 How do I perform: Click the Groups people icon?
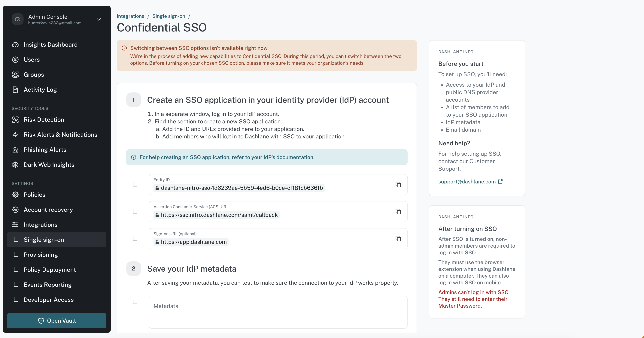tap(16, 74)
